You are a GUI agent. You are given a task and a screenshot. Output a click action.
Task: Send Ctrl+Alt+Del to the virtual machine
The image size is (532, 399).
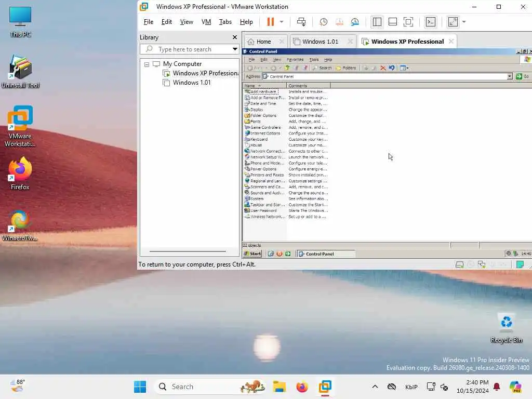click(x=301, y=22)
